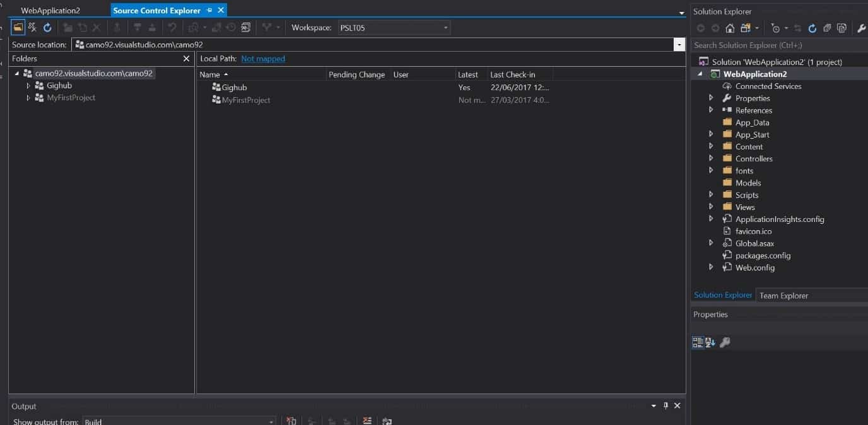Click pin icon on Source Control Explorer tab
Viewport: 868px width, 425px height.
[209, 10]
